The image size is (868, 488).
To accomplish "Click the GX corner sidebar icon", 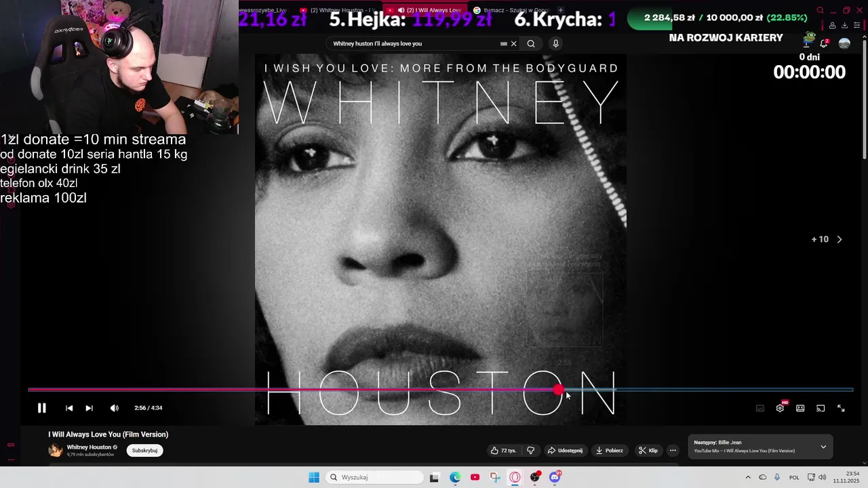I will coord(11,445).
